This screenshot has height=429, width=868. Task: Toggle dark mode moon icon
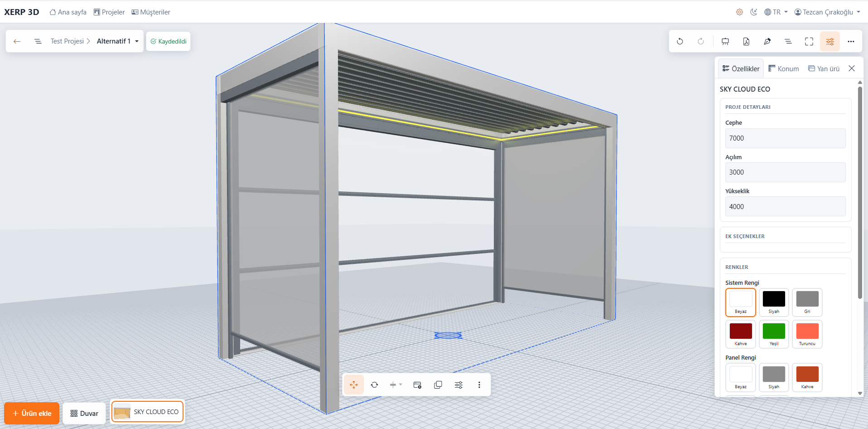click(754, 12)
